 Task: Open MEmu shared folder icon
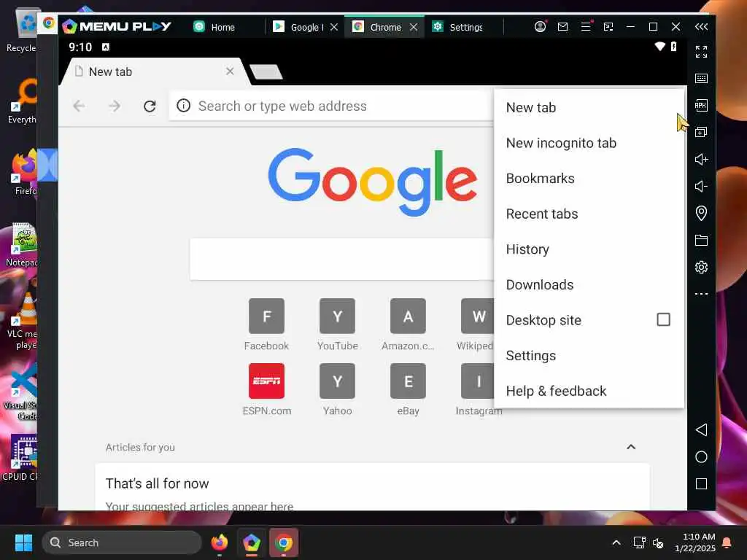[701, 240]
